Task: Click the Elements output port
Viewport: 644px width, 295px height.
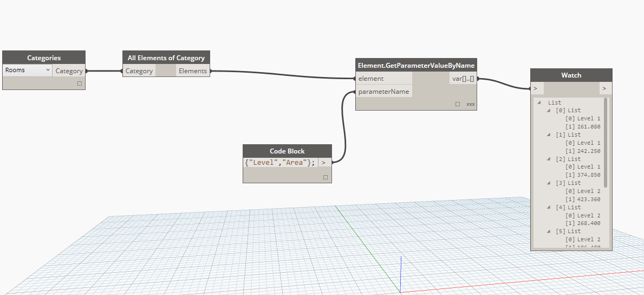Action: point(192,71)
